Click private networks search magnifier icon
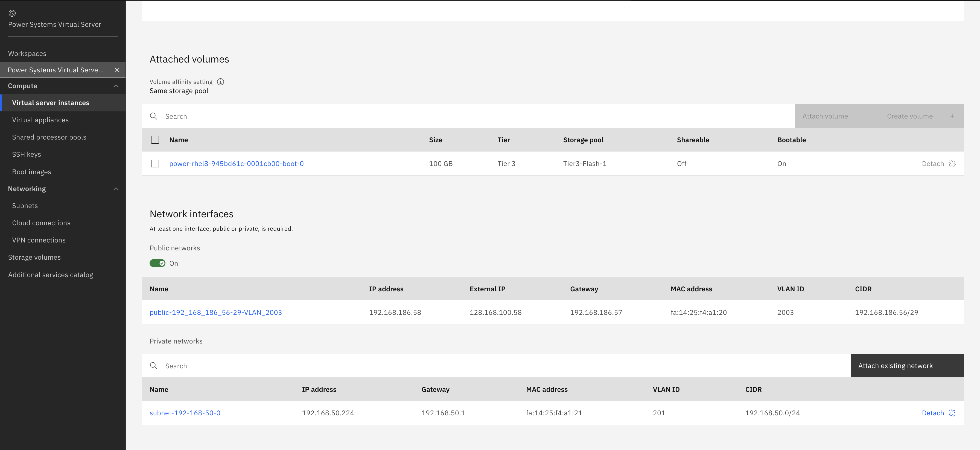Viewport: 980px width, 450px height. (154, 366)
